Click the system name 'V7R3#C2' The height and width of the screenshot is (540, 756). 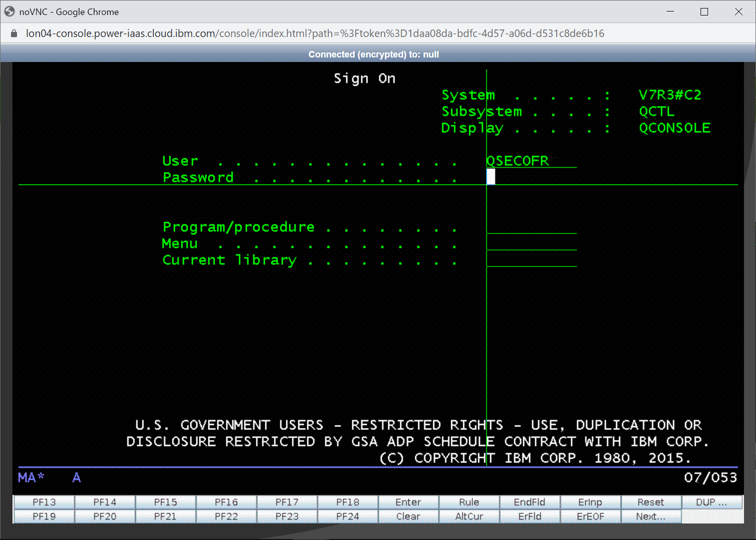pyautogui.click(x=670, y=95)
